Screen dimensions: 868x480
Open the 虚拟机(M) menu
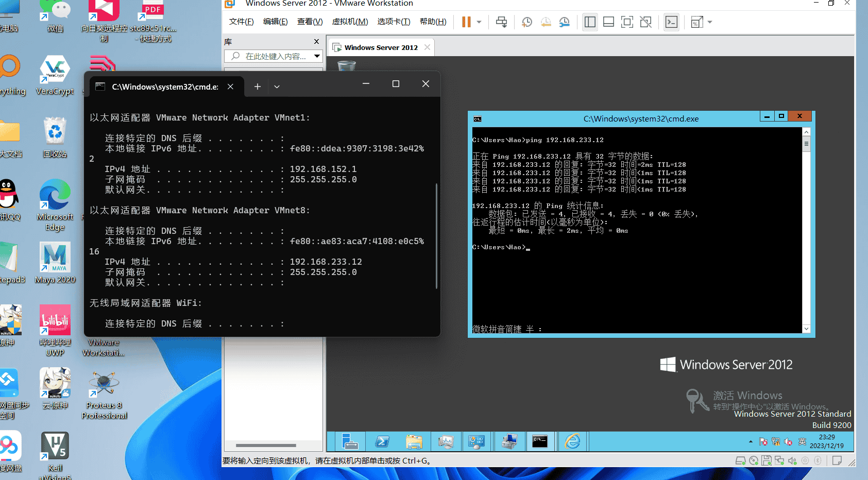pyautogui.click(x=350, y=22)
